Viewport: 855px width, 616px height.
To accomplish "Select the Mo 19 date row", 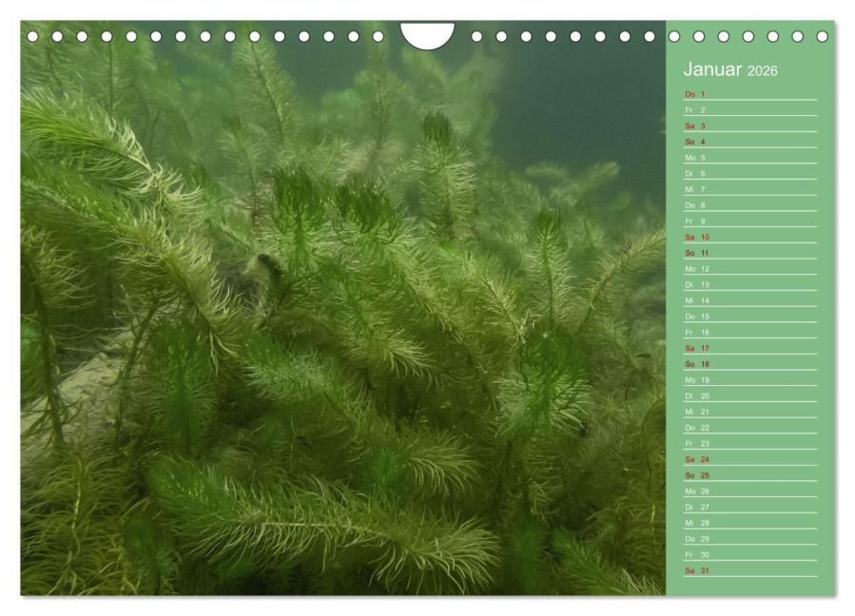I will 750,380.
